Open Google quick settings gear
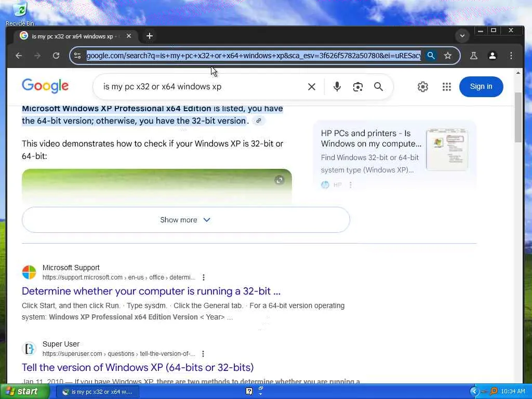The image size is (532, 399). [423, 87]
